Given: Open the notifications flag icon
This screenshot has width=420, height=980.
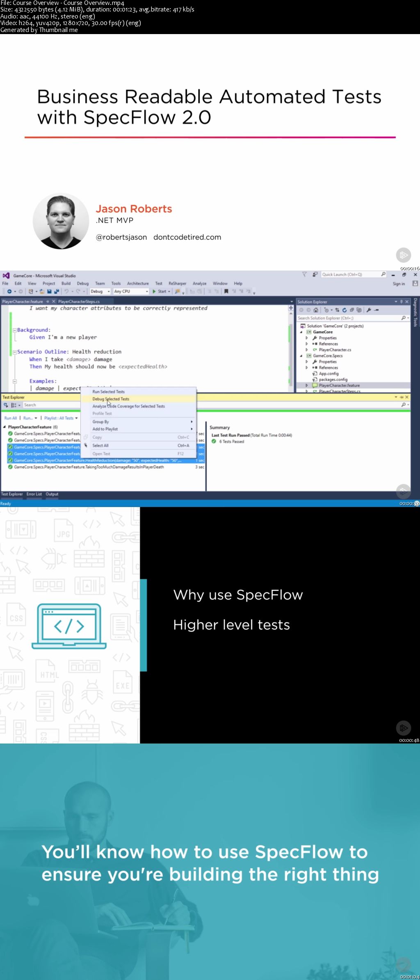Looking at the screenshot, I should 304,274.
